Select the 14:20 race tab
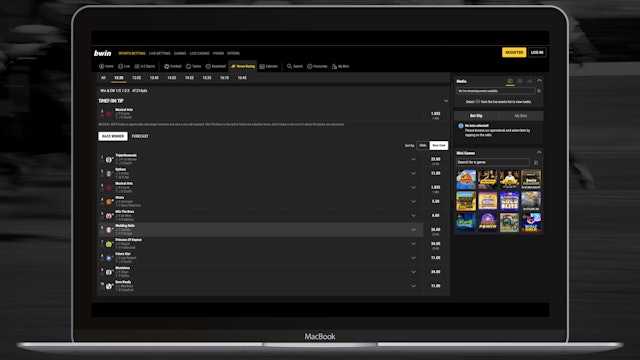Image resolution: width=640 pixels, height=360 pixels. click(x=172, y=78)
